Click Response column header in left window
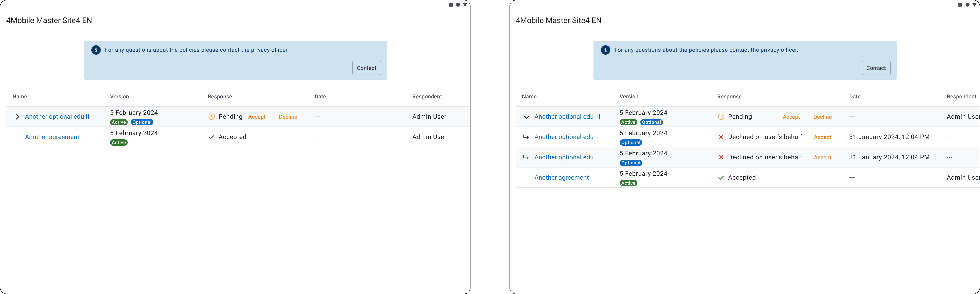This screenshot has height=294, width=980. coord(220,97)
